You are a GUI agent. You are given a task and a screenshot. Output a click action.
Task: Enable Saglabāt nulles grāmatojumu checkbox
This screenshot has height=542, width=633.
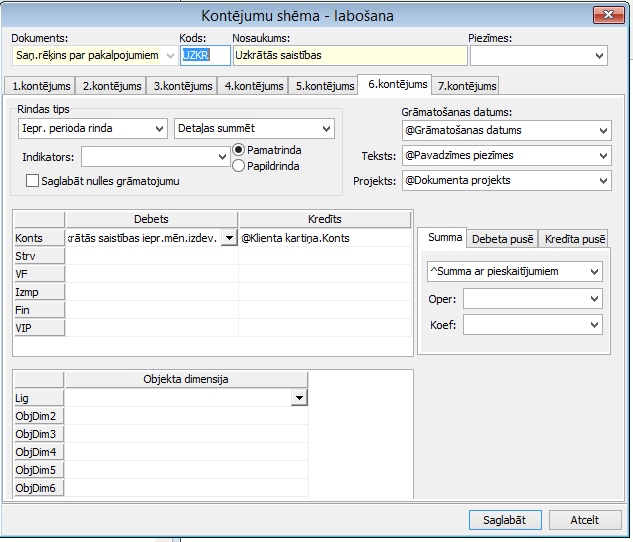click(x=33, y=181)
